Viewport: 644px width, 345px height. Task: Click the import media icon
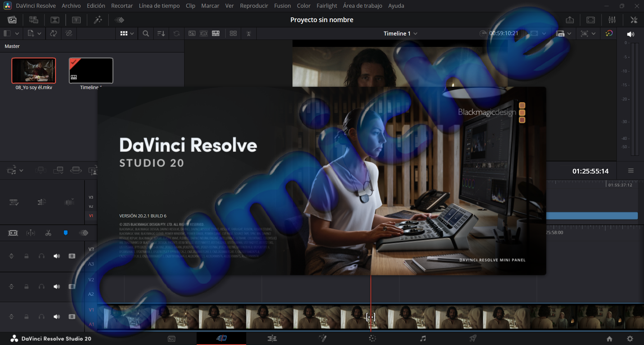coord(31,33)
